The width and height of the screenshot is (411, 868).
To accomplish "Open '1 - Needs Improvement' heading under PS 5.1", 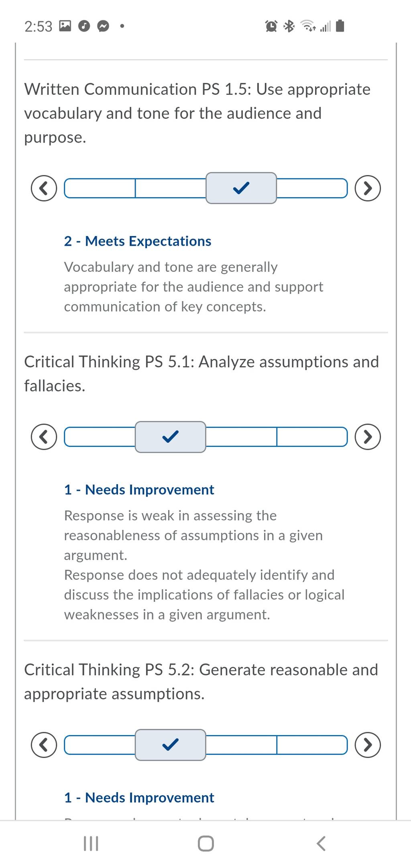I will coord(139,489).
